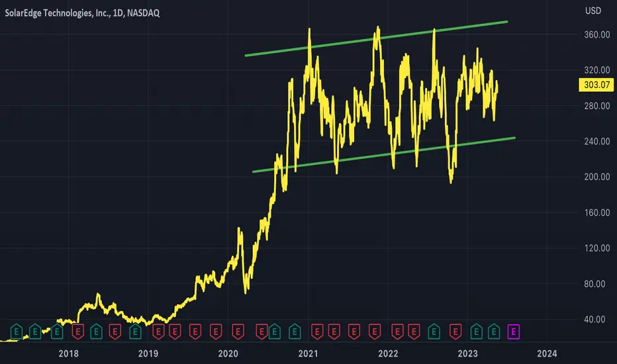Viewport: 617px width, 364px height.
Task: Click the 120.00 price axis label
Action: pyautogui.click(x=597, y=248)
